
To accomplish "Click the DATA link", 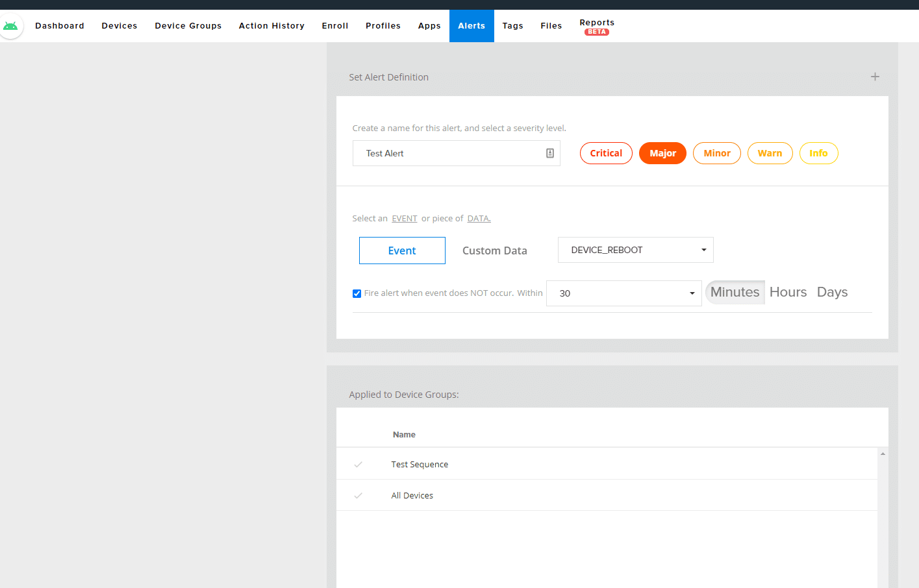I will pos(479,219).
